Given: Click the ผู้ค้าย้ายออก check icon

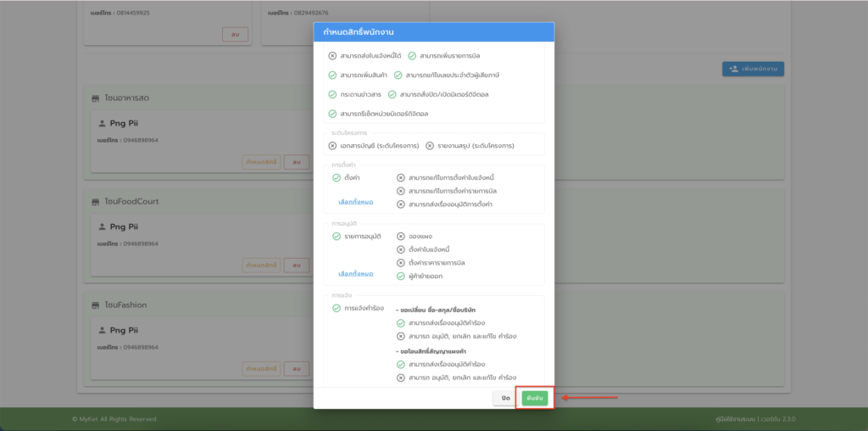Looking at the screenshot, I should tap(401, 276).
